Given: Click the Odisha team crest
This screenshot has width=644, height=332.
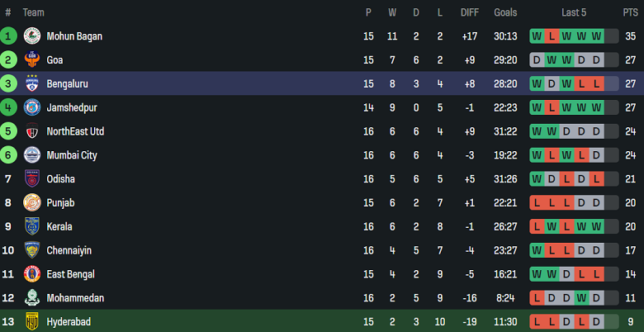Looking at the screenshot, I should pos(32,179).
